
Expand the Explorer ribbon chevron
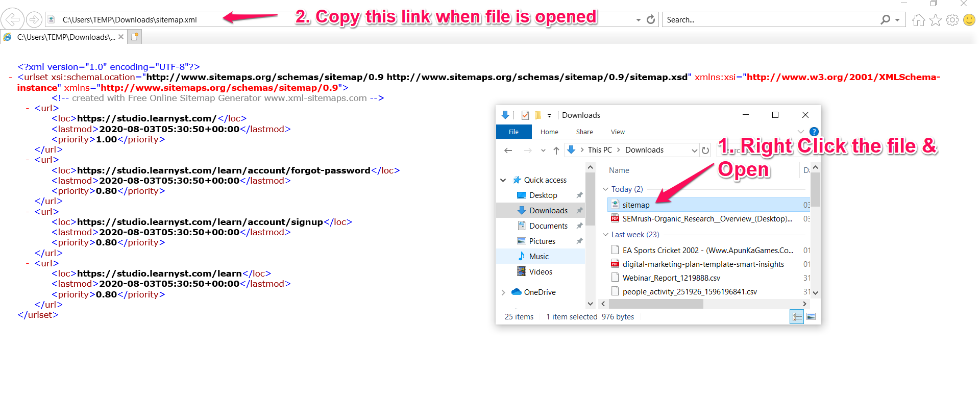[x=801, y=132]
